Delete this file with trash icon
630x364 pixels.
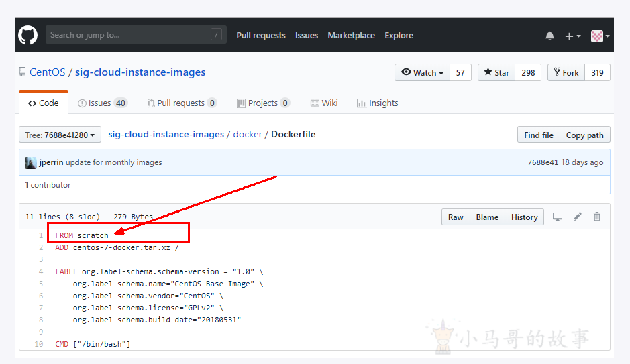coord(597,217)
